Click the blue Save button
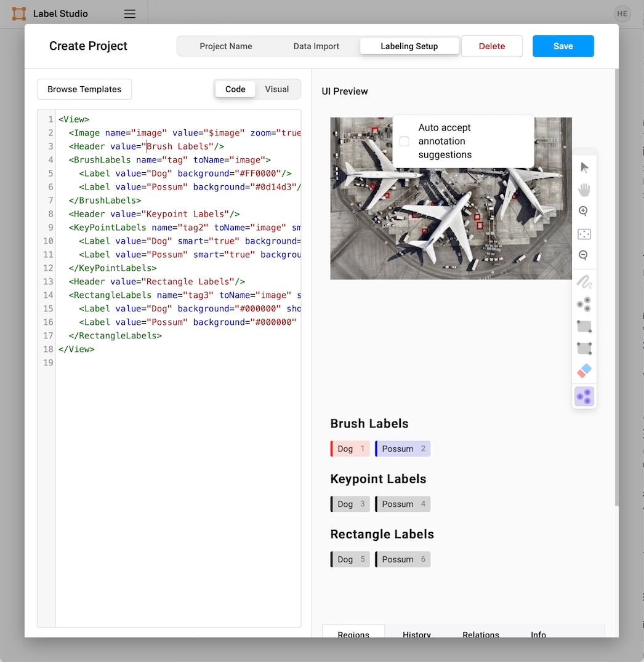The height and width of the screenshot is (662, 644). point(563,46)
